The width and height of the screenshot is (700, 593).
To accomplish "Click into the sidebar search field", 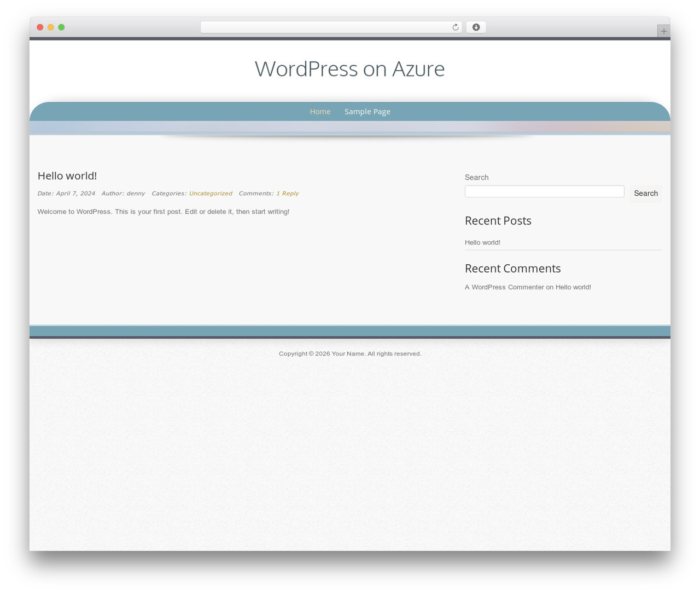I will click(x=544, y=191).
